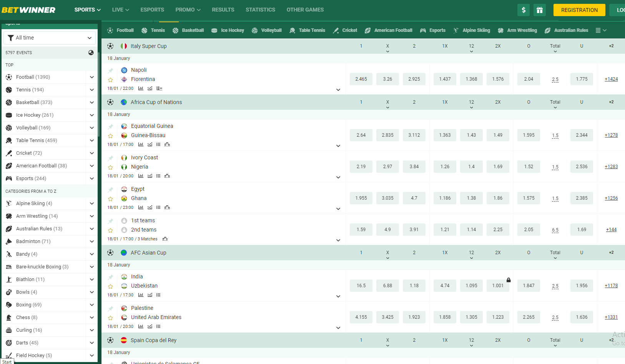The height and width of the screenshot is (364, 625).
Task: Select Cricket in the sports bar
Action: [345, 30]
